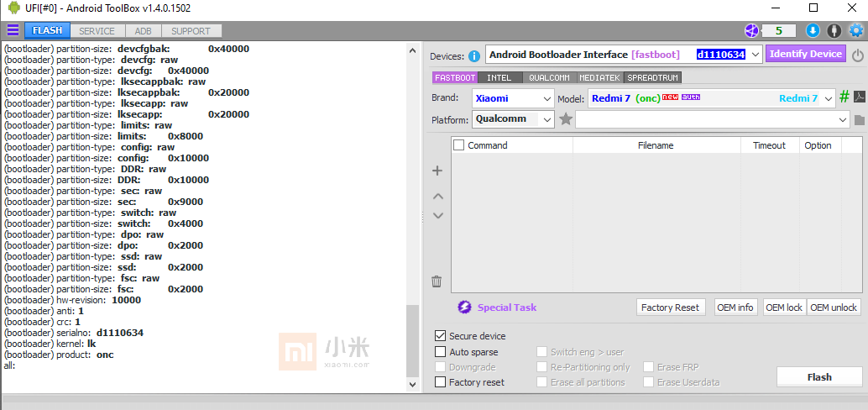Select the SPREADTRUM mode tab

click(652, 77)
